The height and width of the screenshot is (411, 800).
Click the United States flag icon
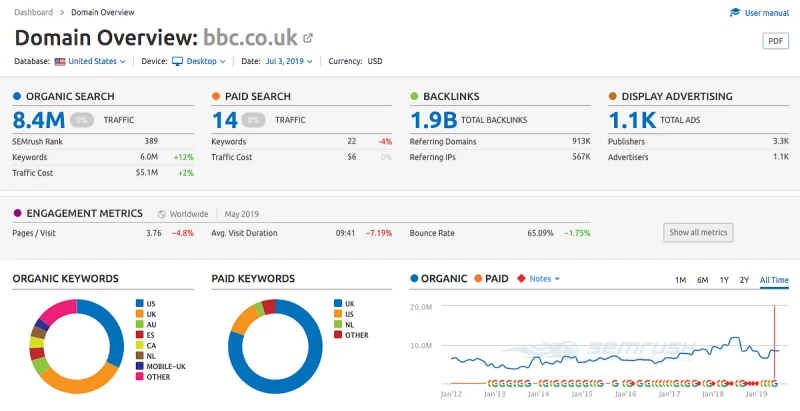click(x=60, y=61)
